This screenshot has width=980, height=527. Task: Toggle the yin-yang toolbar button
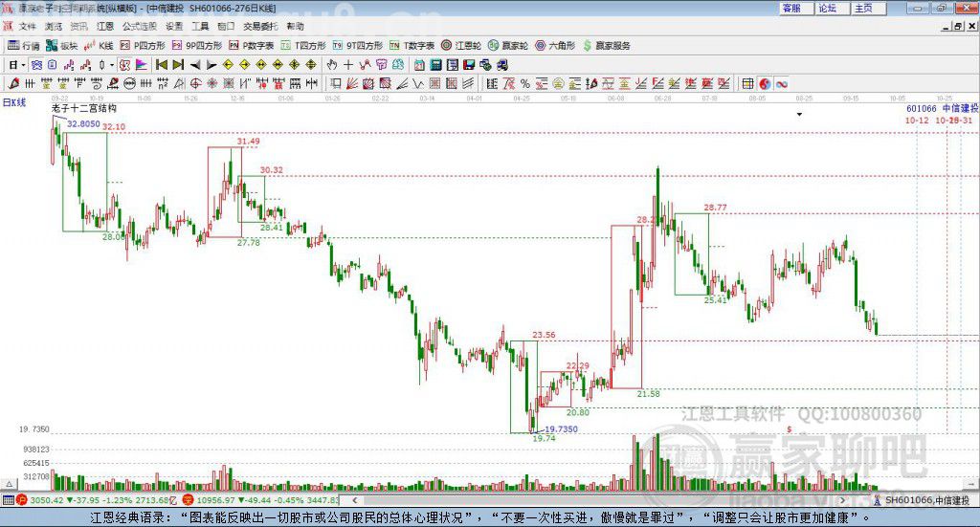(x=765, y=83)
